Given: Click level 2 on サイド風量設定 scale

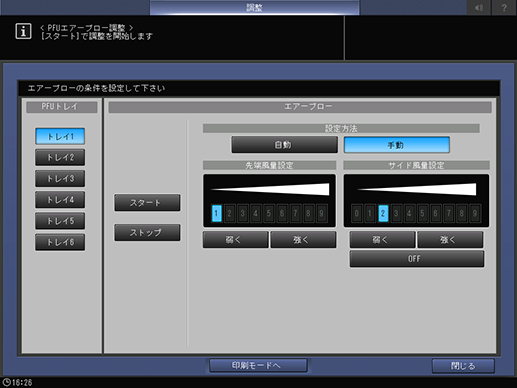Looking at the screenshot, I should coord(383,213).
